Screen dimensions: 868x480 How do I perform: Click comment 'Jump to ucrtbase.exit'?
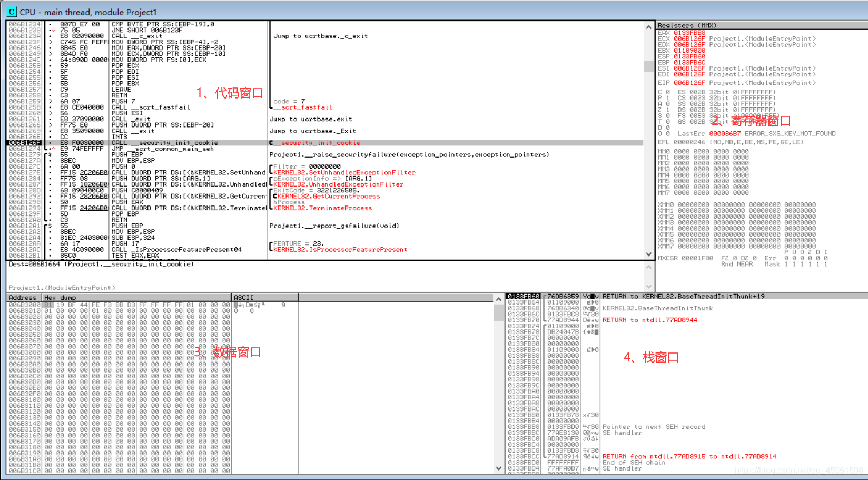tap(311, 119)
